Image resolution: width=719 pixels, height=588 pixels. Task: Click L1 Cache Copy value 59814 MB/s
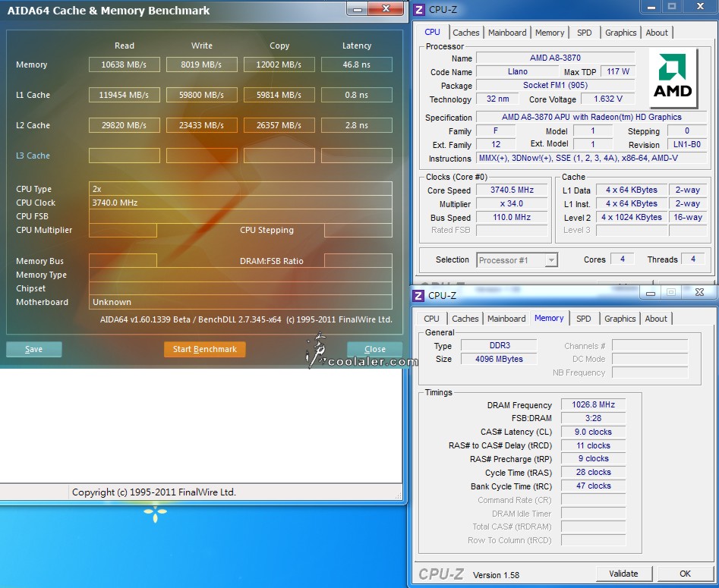pos(279,95)
